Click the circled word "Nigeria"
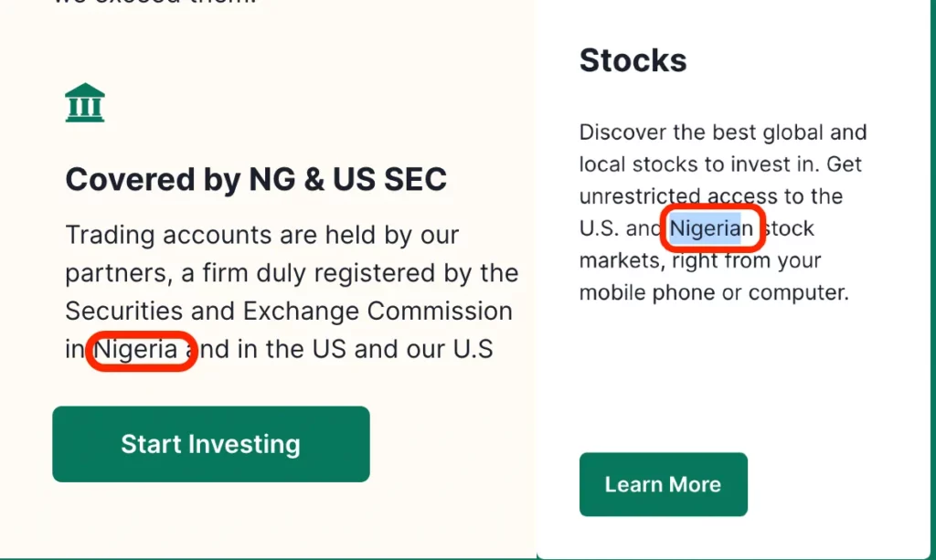 click(x=137, y=350)
